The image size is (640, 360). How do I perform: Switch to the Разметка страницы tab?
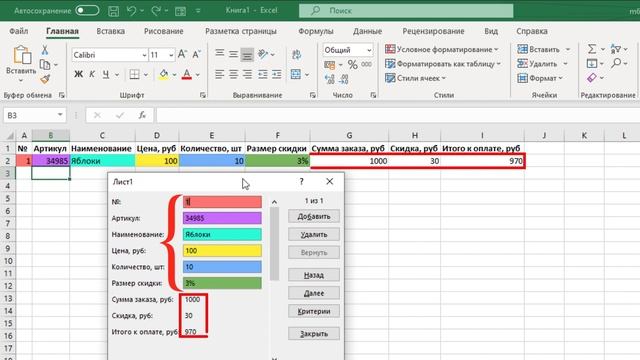coord(241,31)
